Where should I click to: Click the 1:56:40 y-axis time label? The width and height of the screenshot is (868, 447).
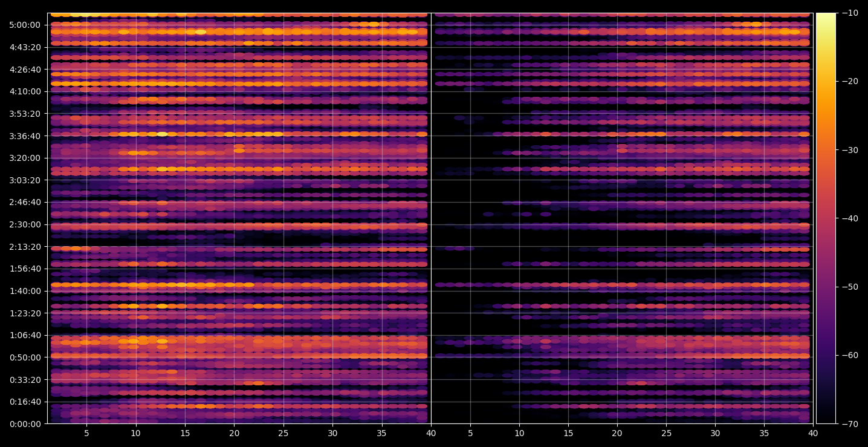(x=25, y=269)
